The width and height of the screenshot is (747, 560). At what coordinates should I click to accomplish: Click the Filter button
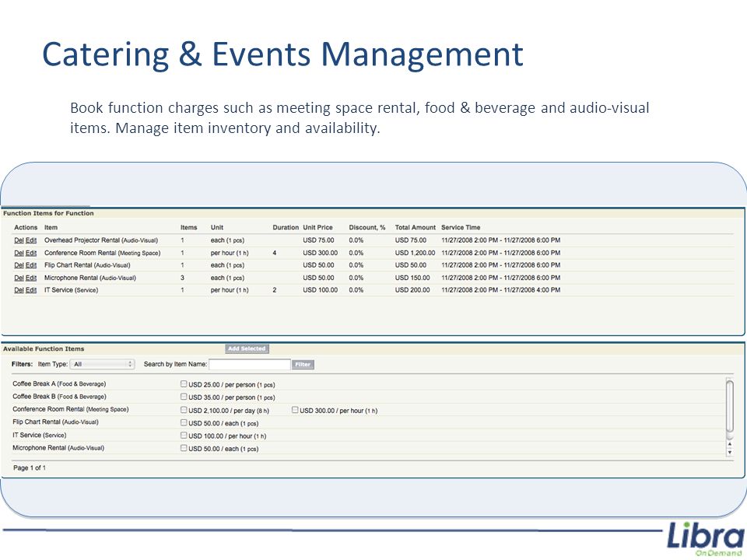[x=303, y=364]
